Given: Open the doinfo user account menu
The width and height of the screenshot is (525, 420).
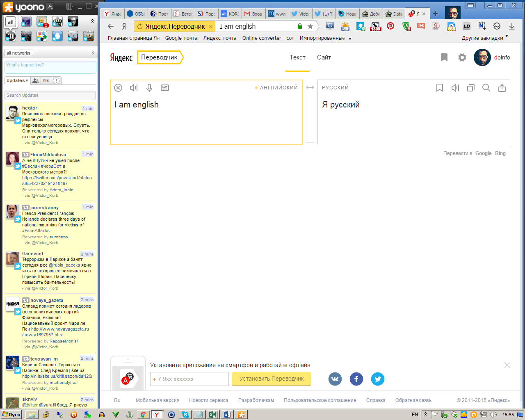Looking at the screenshot, I should coord(492,57).
